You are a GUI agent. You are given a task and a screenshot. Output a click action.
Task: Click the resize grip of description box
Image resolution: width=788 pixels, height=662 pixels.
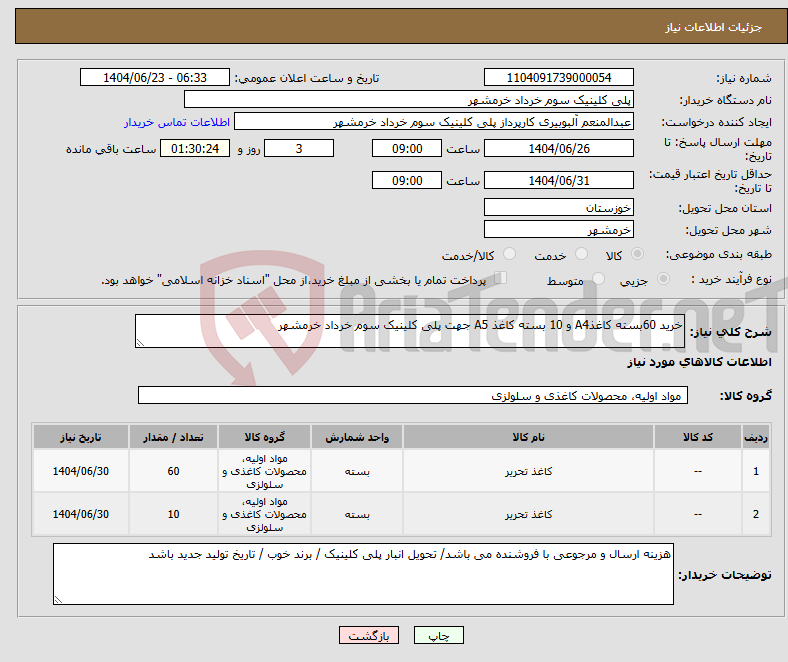[x=140, y=343]
